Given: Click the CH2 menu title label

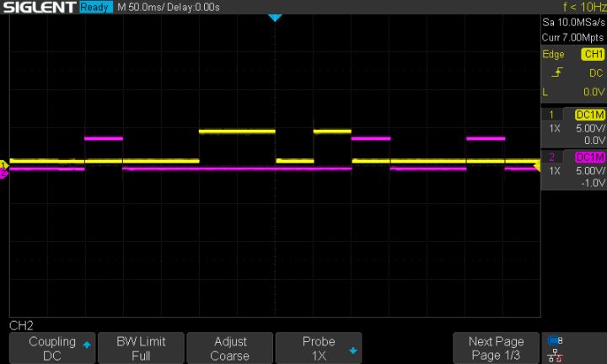Looking at the screenshot, I should [x=21, y=326].
